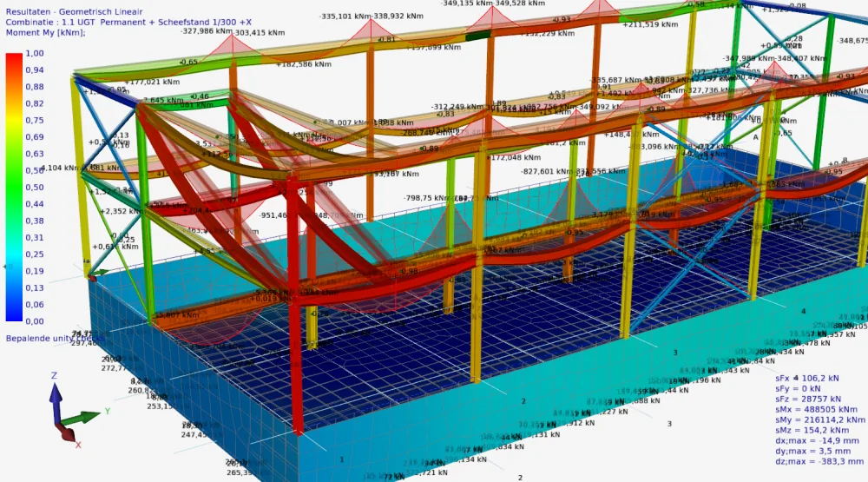Viewport: 868px width, 482px height.
Task: Click the 'Moment My [kNm];' label
Action: click(45, 33)
